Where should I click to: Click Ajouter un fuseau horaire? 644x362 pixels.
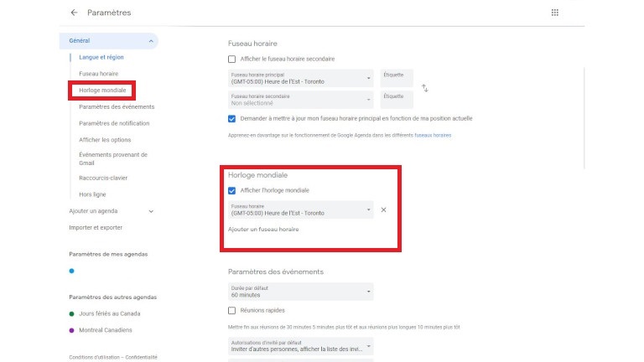(263, 230)
